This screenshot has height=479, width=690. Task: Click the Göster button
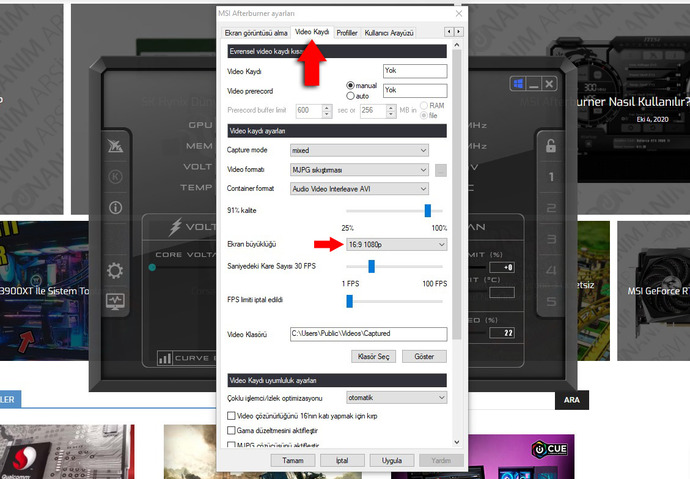(x=424, y=356)
